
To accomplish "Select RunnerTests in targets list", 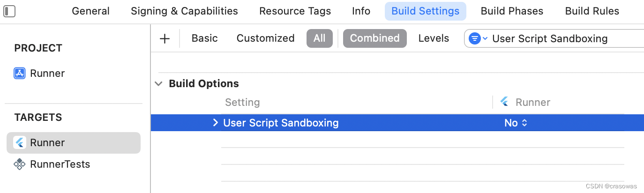I will pyautogui.click(x=60, y=164).
